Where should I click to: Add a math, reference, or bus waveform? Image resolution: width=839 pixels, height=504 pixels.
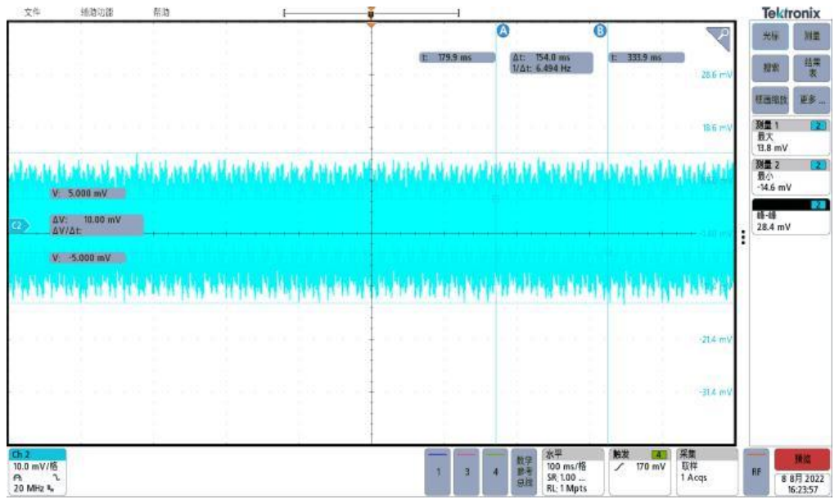point(525,472)
